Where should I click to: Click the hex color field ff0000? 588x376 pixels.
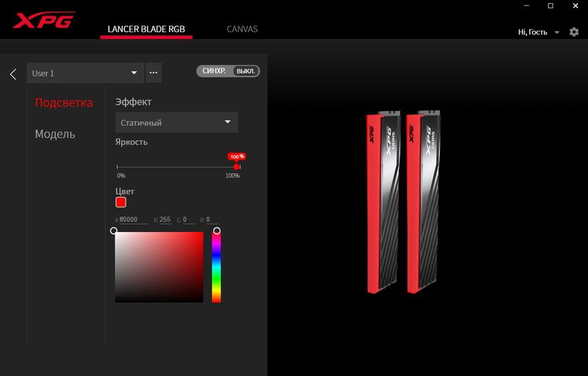[133, 220]
